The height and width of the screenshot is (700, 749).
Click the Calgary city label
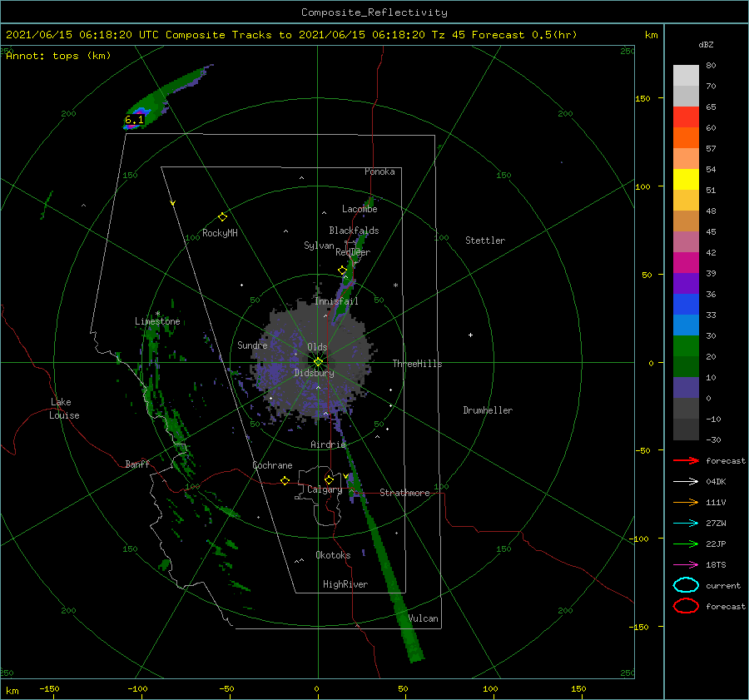325,489
